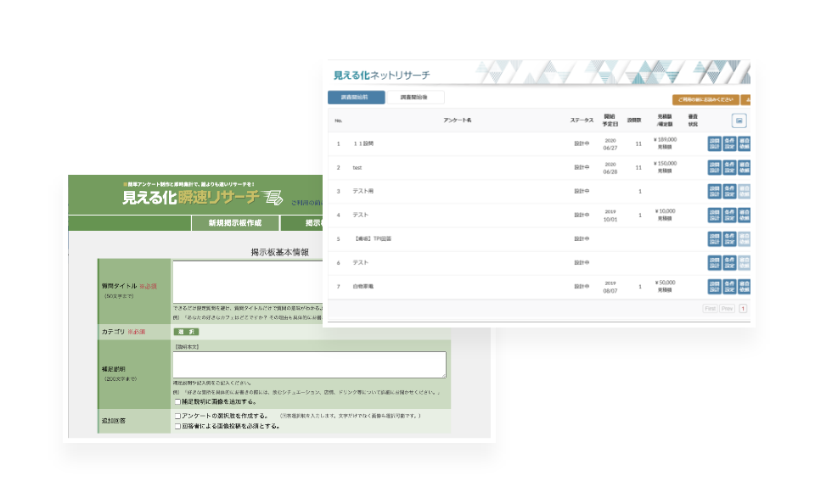Click the 掲示板基本情報 heading
815x504 pixels.
[279, 252]
